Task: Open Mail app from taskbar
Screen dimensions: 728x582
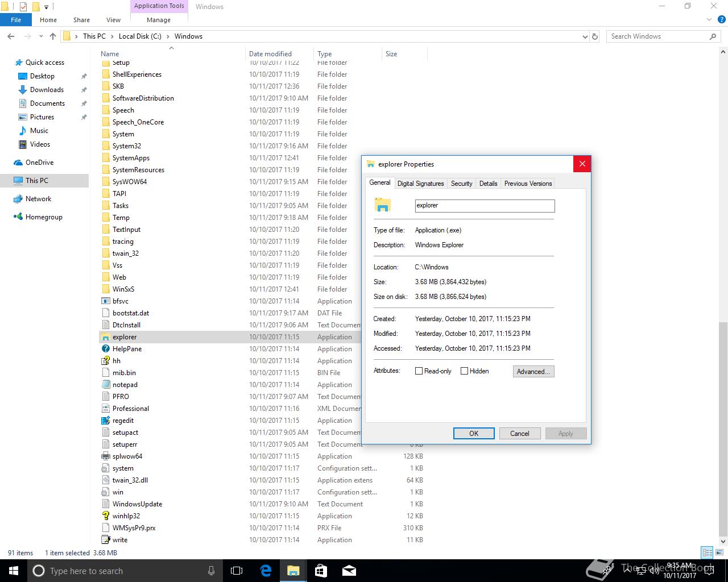Action: [x=349, y=571]
